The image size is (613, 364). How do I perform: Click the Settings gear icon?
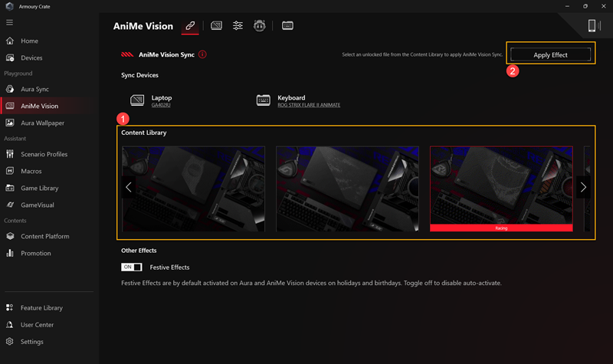pos(10,341)
